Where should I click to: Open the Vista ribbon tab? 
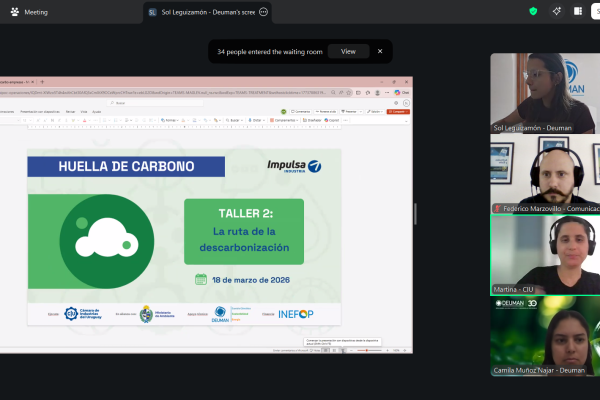[x=84, y=112]
